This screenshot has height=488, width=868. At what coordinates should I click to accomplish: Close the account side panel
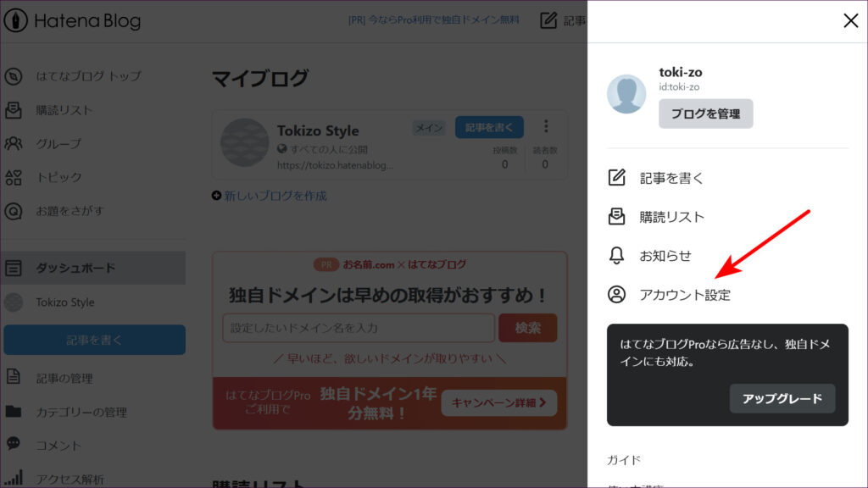850,21
